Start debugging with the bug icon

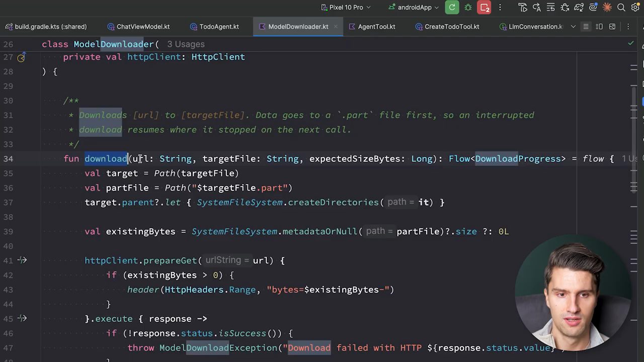tap(468, 8)
